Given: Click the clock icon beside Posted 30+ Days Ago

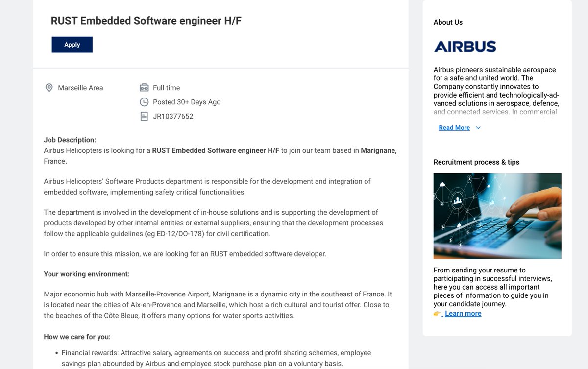Looking at the screenshot, I should [144, 102].
